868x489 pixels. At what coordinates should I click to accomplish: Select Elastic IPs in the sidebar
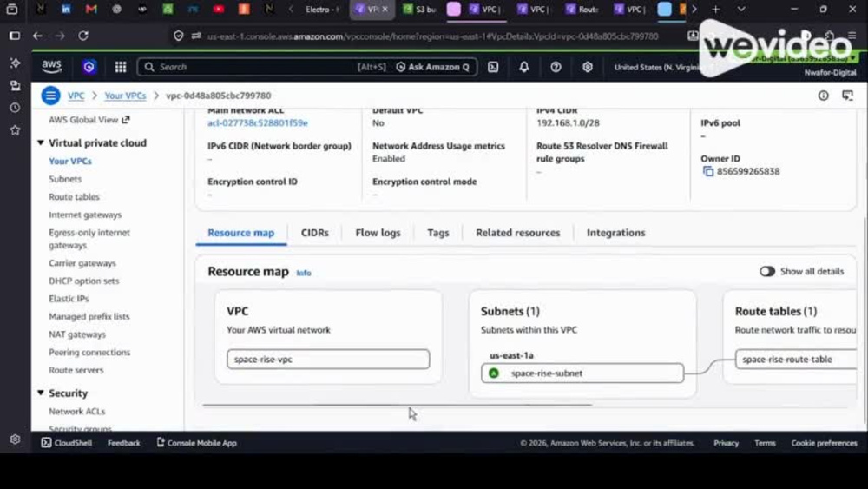(69, 299)
